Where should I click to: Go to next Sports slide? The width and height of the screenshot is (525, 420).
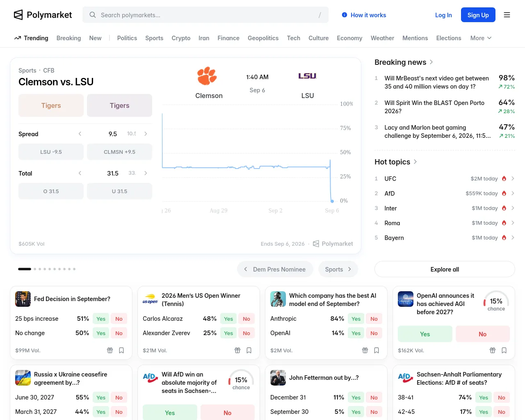click(338, 269)
